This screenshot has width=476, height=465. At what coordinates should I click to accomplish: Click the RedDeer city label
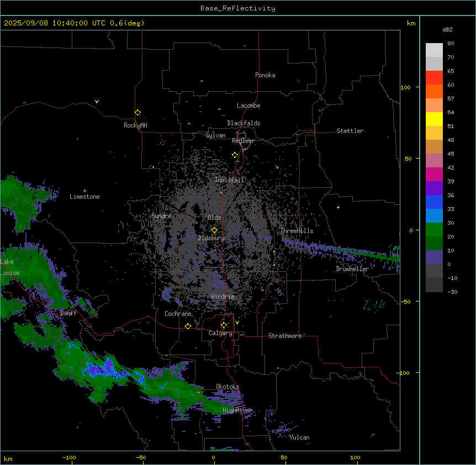(243, 141)
